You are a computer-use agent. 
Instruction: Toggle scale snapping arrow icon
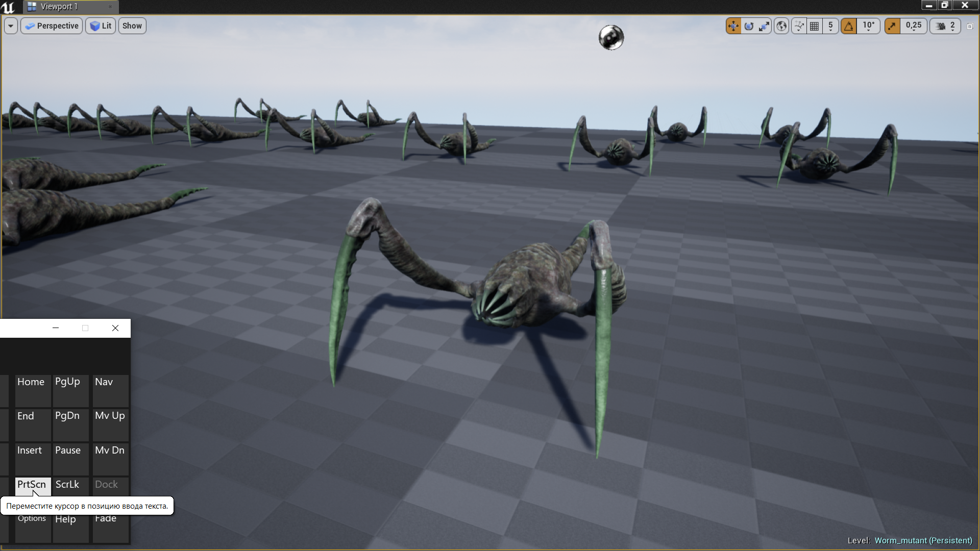(892, 26)
